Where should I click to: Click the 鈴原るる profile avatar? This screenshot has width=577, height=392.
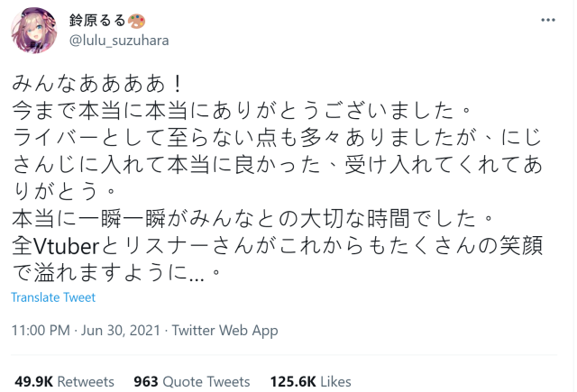35,32
